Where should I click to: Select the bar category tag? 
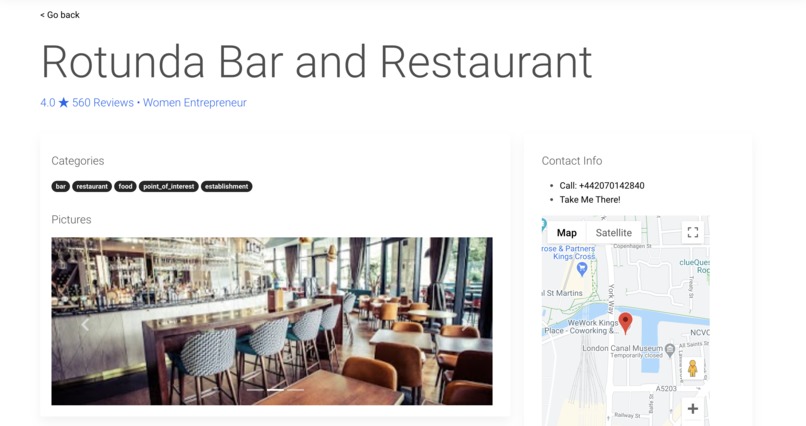61,186
